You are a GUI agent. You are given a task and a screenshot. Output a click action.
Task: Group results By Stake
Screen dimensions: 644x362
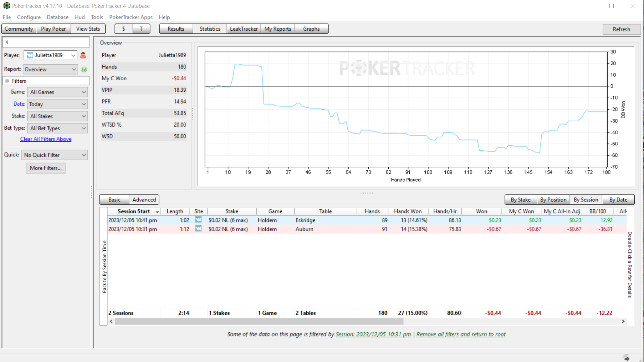tap(521, 200)
